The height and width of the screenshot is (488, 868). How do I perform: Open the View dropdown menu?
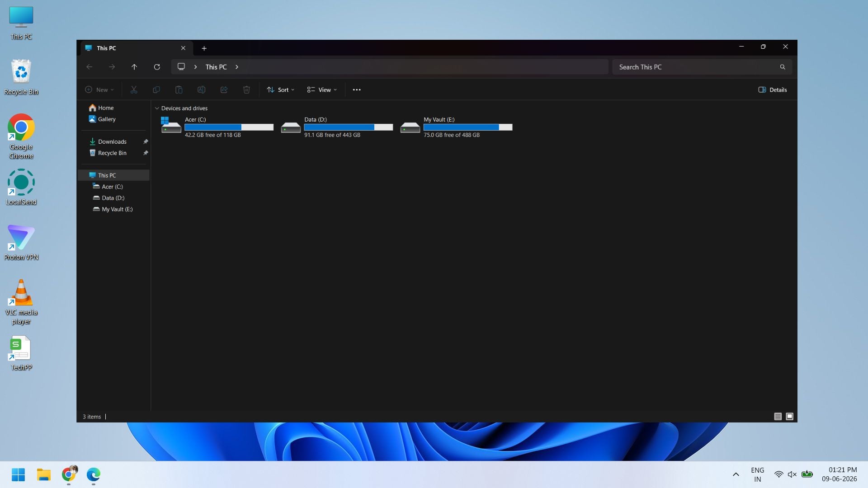pos(322,90)
